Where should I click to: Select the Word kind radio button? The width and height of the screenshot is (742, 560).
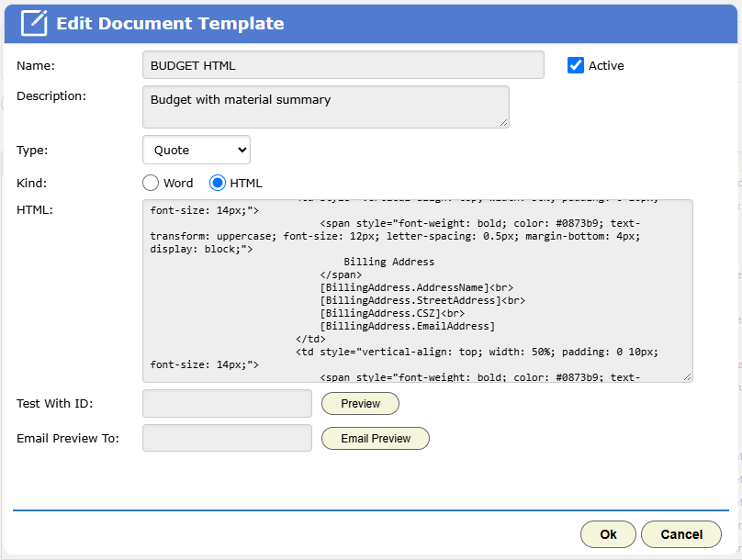point(151,183)
